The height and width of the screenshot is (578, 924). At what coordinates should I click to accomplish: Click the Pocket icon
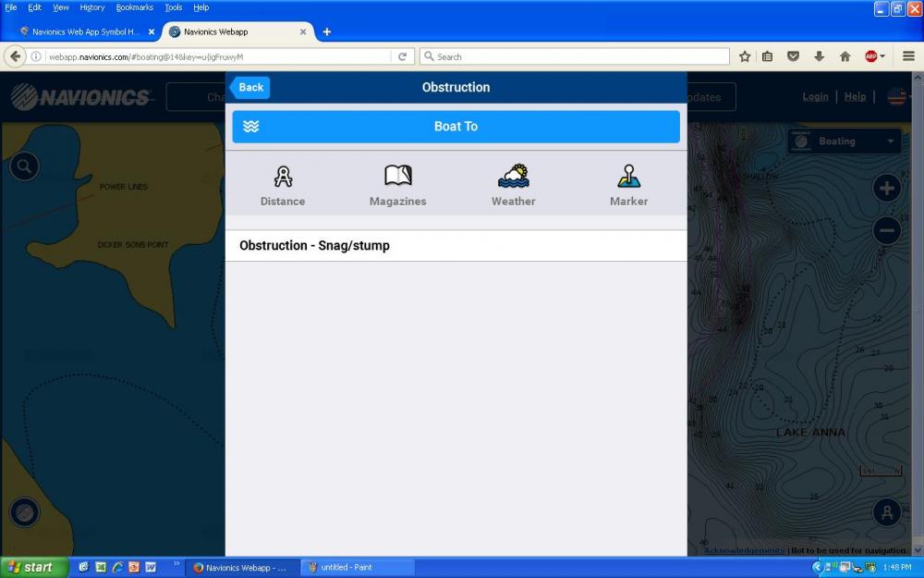click(x=793, y=56)
